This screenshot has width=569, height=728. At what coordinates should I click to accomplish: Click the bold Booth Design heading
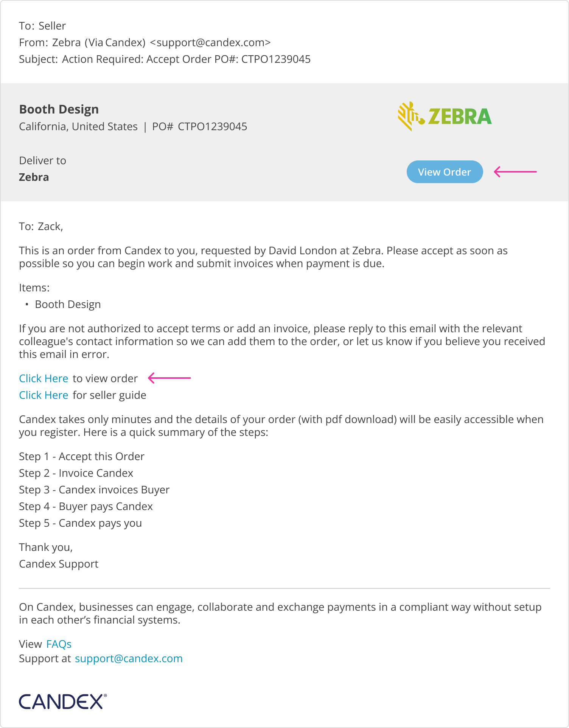coord(59,109)
